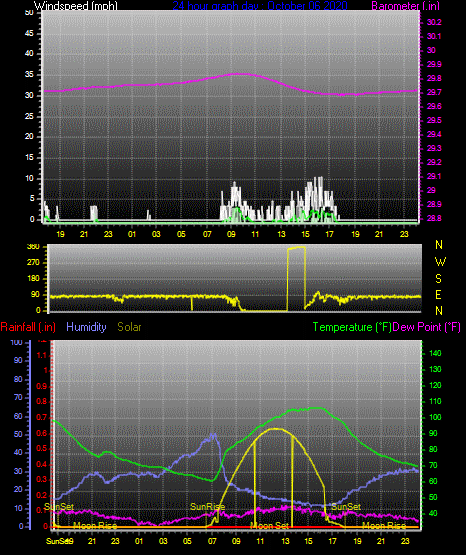
Task: Click the 270 degree wind direction tick
Action: (33, 263)
